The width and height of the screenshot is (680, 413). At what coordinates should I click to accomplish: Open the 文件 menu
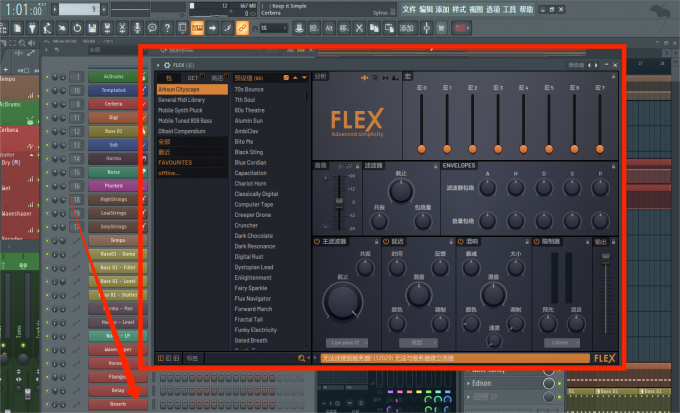pyautogui.click(x=408, y=8)
